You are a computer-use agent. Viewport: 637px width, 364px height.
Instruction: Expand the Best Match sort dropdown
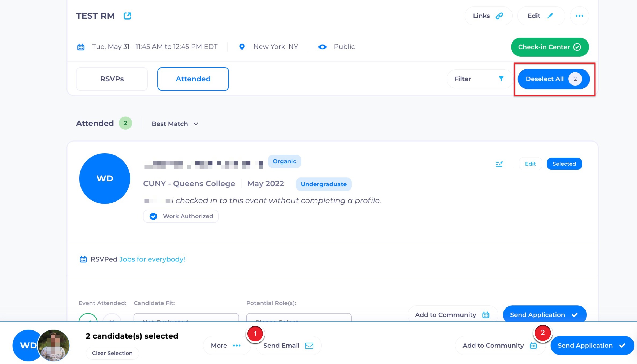[175, 124]
